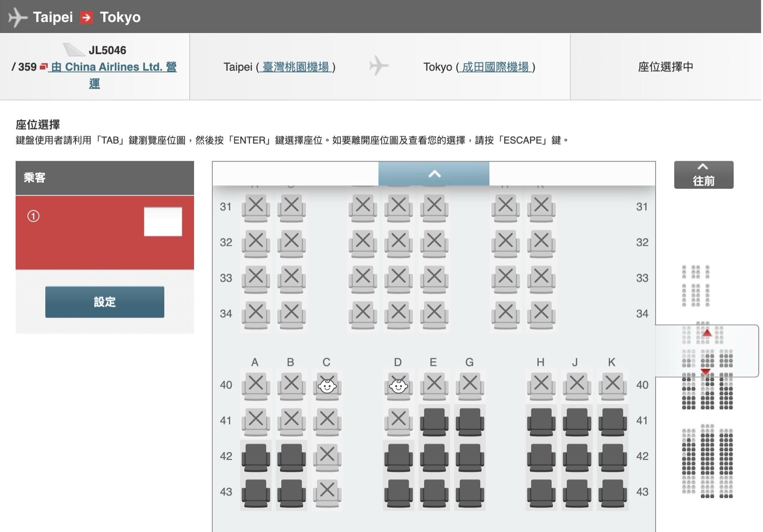The width and height of the screenshot is (763, 532).
Task: Select seat 42G
Action: [469, 457]
